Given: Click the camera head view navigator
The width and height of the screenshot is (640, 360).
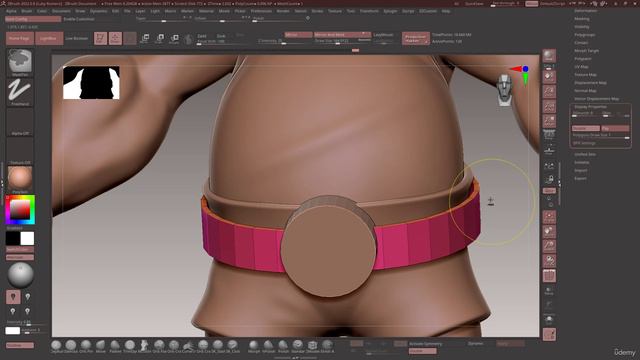Looking at the screenshot, I should pos(504,90).
